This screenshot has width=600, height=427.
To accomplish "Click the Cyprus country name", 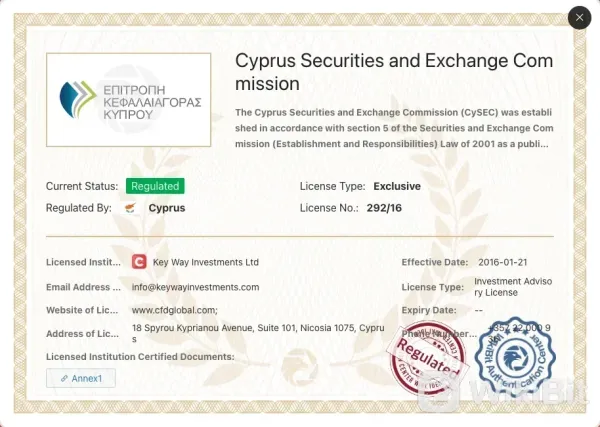I will (x=167, y=208).
